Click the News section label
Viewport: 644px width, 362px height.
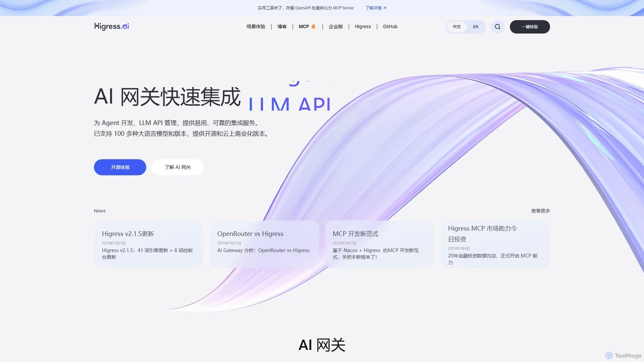100,211
